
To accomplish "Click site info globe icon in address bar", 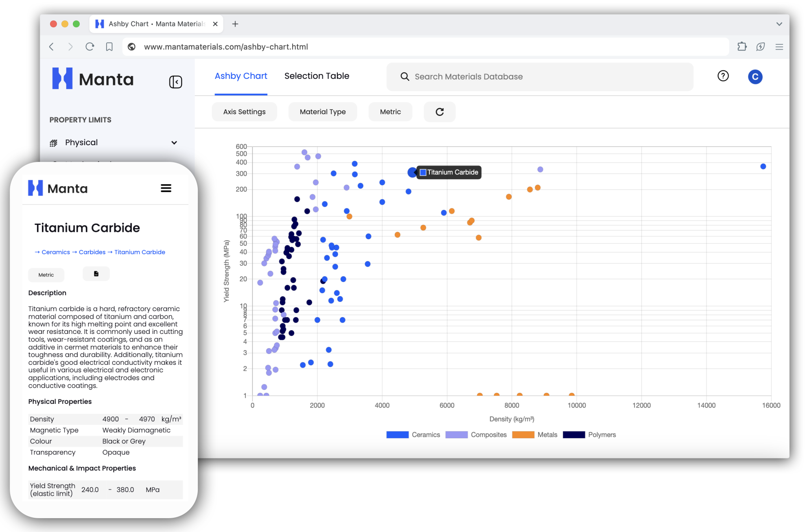I will point(131,47).
